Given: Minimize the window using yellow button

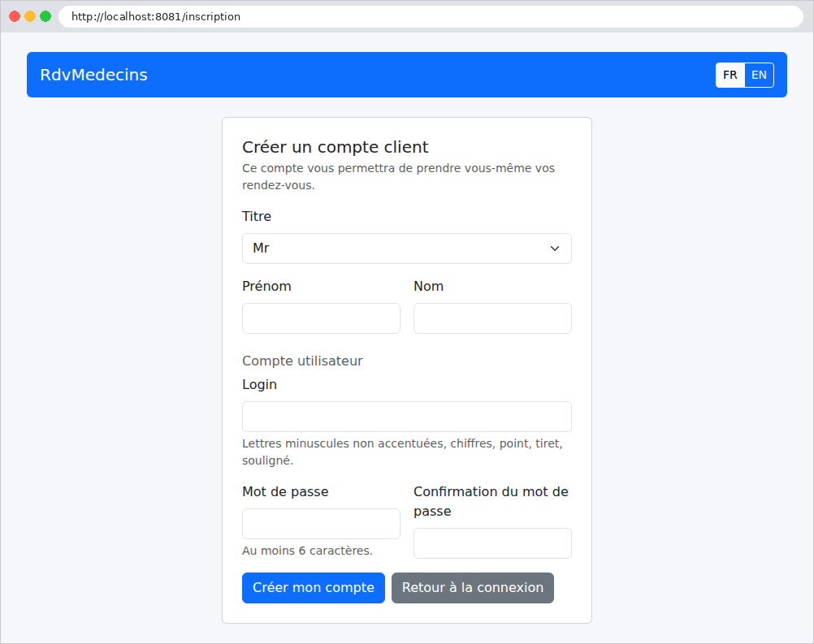Looking at the screenshot, I should 30,16.
